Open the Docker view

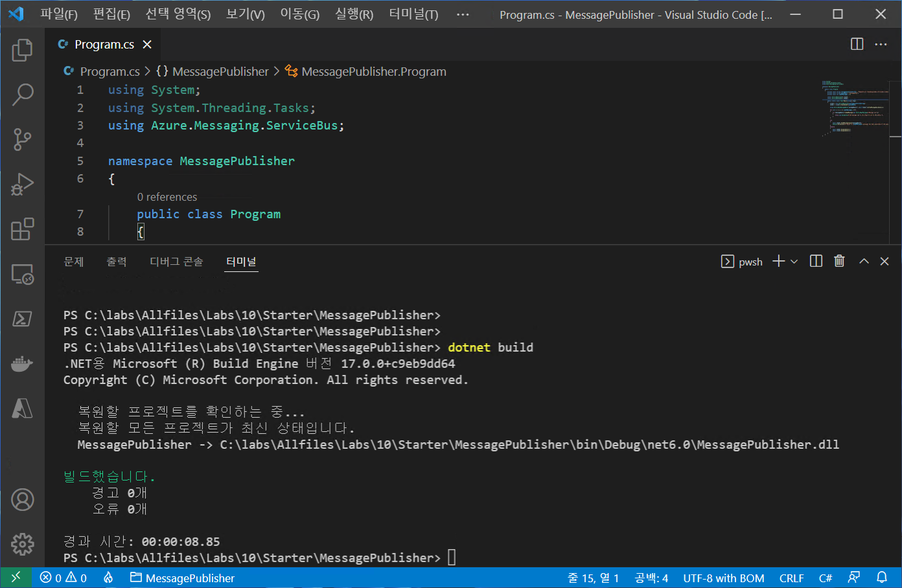pos(22,364)
